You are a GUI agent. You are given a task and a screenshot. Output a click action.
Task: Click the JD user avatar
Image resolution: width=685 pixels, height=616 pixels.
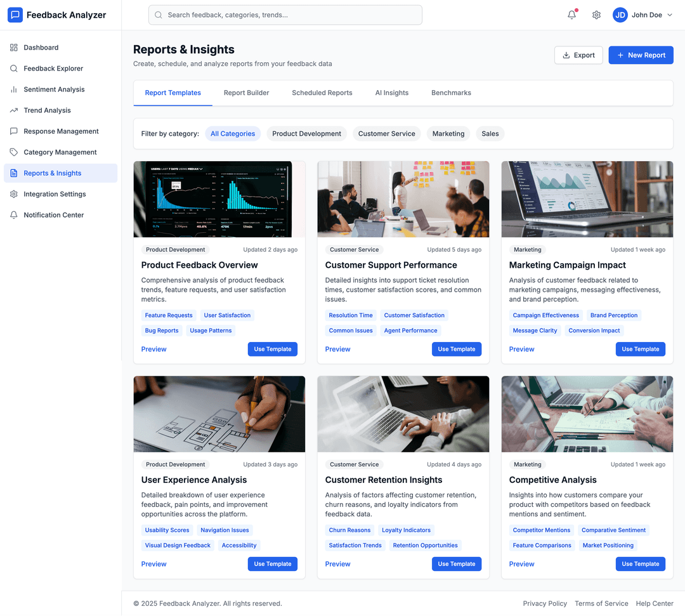point(620,15)
